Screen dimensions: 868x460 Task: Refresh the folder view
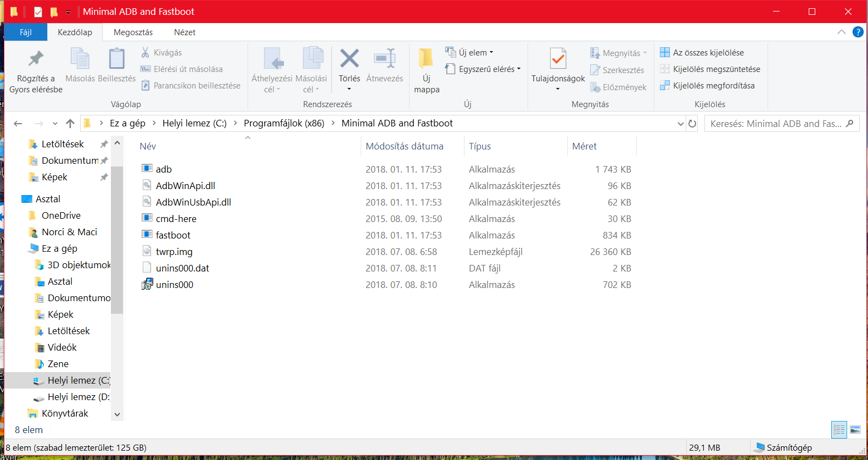tap(692, 124)
